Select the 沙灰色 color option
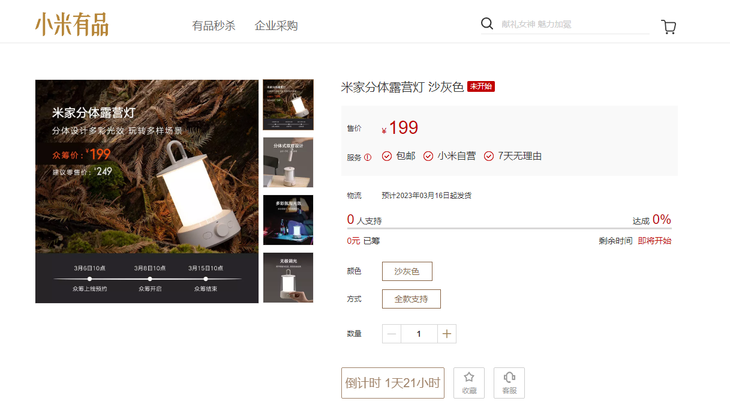Image resolution: width=730 pixels, height=419 pixels. (407, 271)
